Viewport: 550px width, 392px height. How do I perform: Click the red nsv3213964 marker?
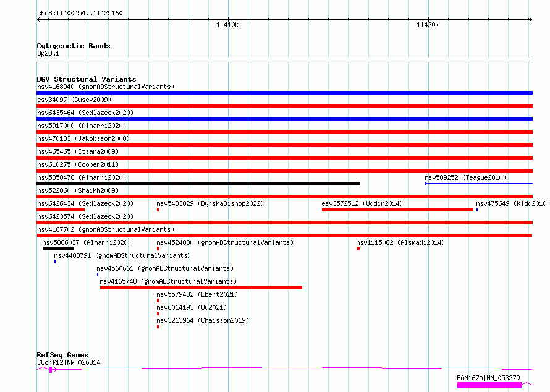pyautogui.click(x=158, y=326)
